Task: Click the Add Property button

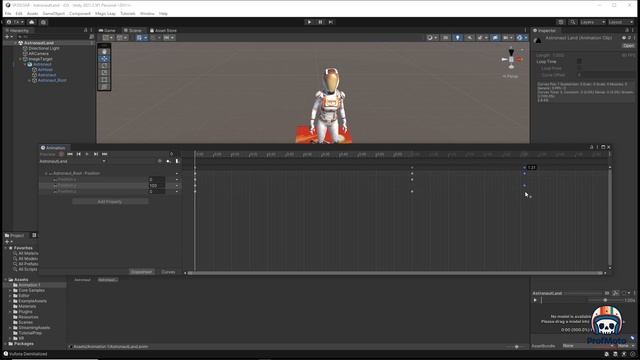Action: tap(110, 202)
